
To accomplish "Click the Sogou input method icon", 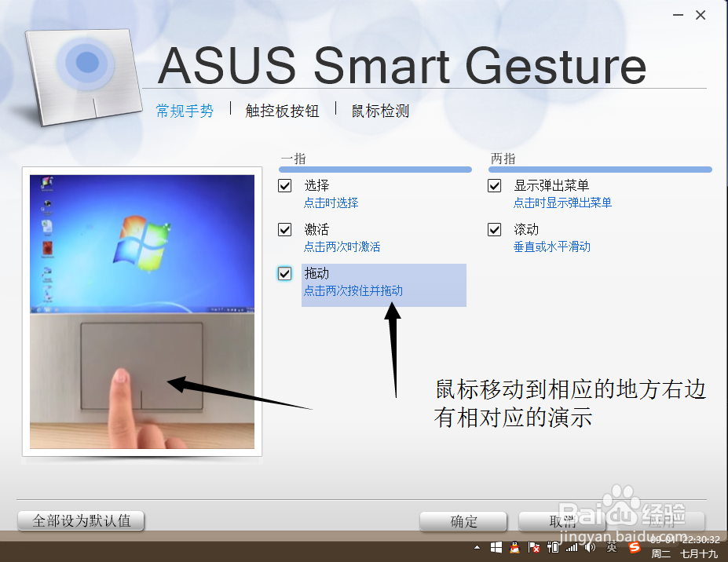I will 635,548.
